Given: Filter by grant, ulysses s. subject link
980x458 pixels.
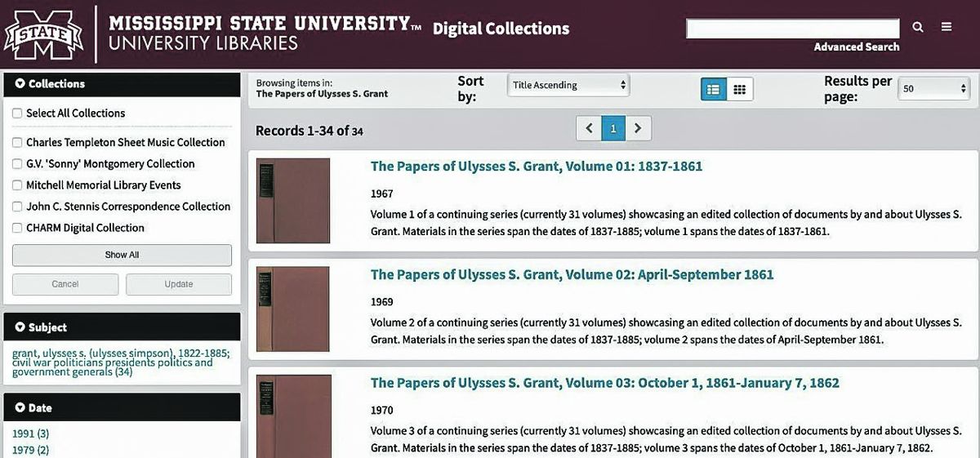Looking at the screenshot, I should tap(121, 362).
